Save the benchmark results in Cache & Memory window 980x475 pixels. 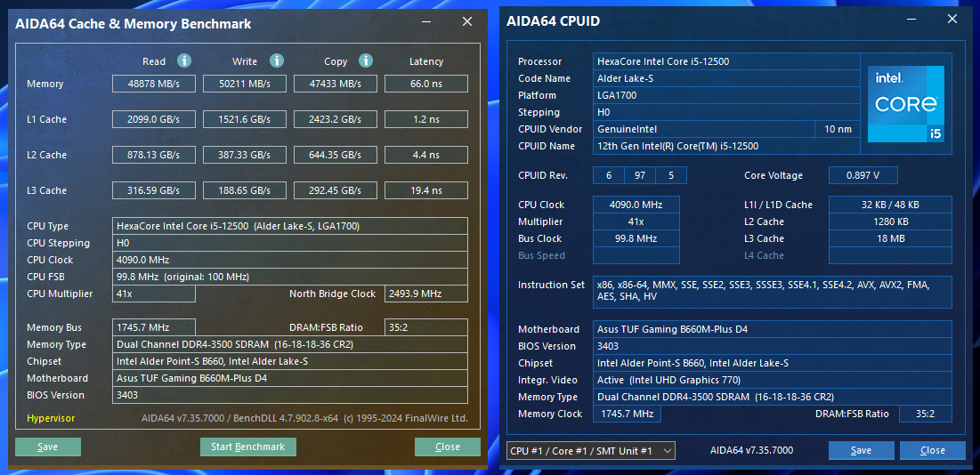(x=48, y=447)
